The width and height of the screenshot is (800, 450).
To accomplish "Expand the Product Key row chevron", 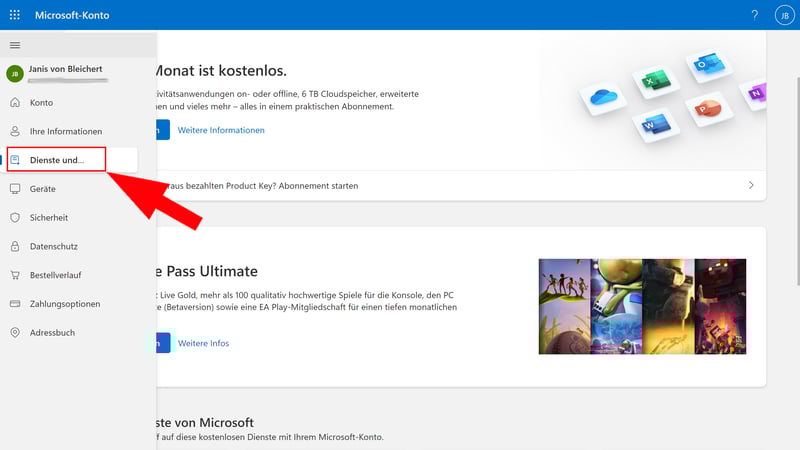I will (x=751, y=186).
